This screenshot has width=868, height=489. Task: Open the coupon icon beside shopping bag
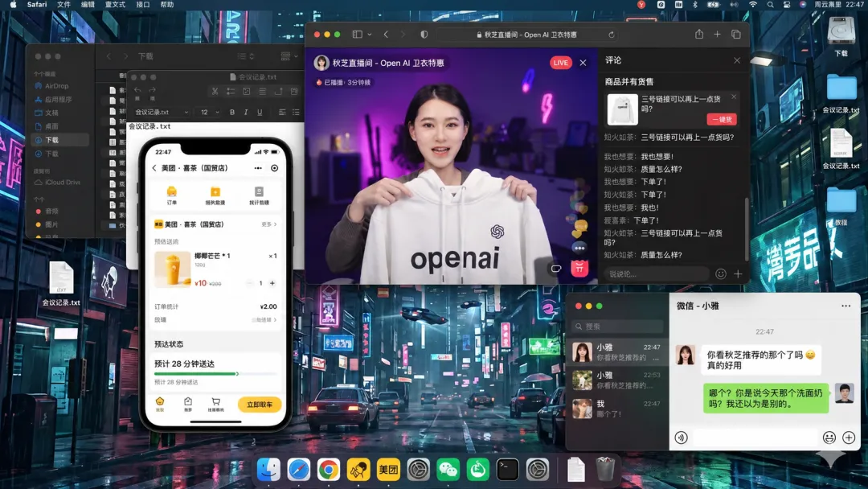pos(556,268)
